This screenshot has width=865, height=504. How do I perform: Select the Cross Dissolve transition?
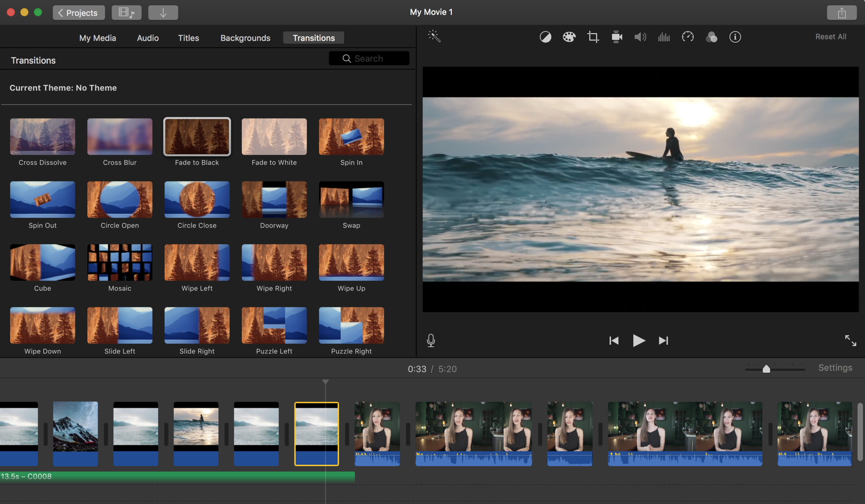[43, 137]
